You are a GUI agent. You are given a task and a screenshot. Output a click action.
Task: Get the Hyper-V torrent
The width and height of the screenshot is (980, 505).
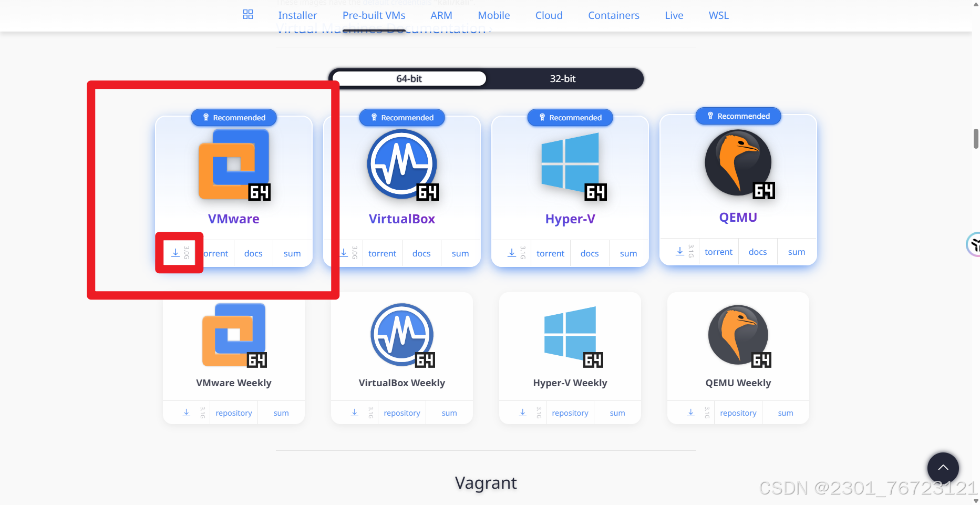click(551, 253)
